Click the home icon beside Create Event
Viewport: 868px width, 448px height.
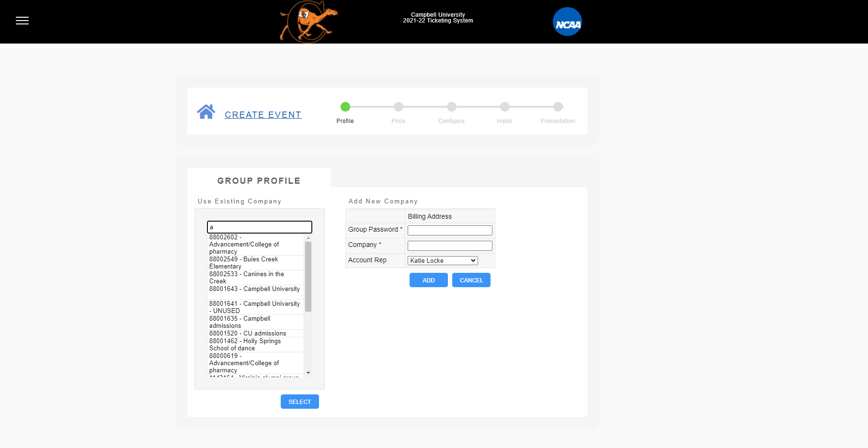tap(206, 111)
